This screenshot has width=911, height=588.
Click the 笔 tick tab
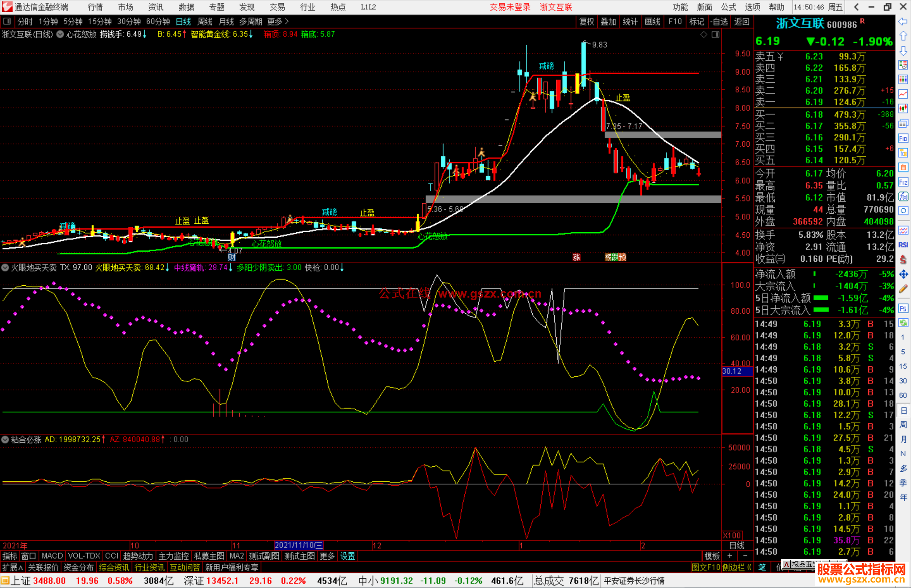[762, 568]
